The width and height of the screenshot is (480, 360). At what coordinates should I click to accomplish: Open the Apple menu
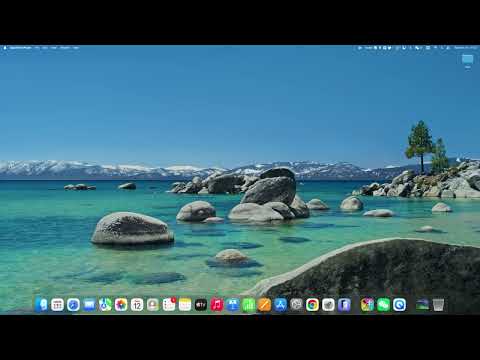(x=5, y=48)
